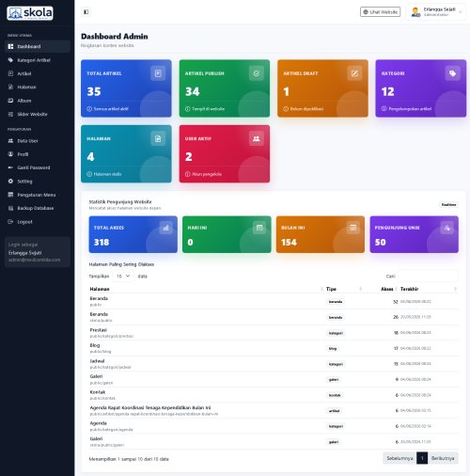Sort table by Halaman column
470x476 pixels.
click(206, 289)
